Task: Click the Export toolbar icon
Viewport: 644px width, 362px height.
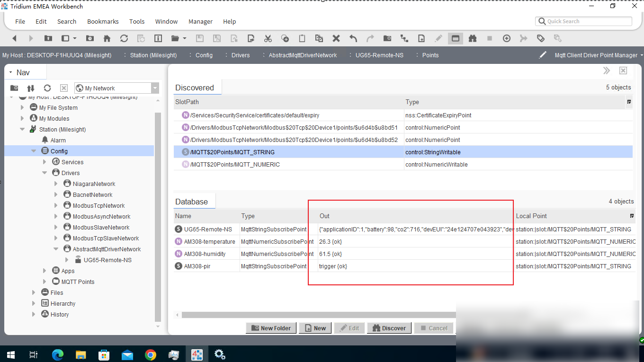Action: pos(251,38)
